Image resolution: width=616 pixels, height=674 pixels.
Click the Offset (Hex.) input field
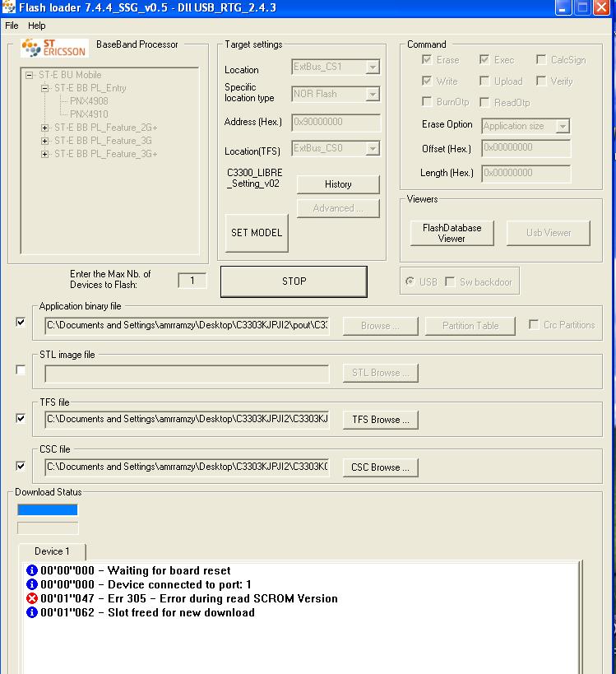(526, 148)
